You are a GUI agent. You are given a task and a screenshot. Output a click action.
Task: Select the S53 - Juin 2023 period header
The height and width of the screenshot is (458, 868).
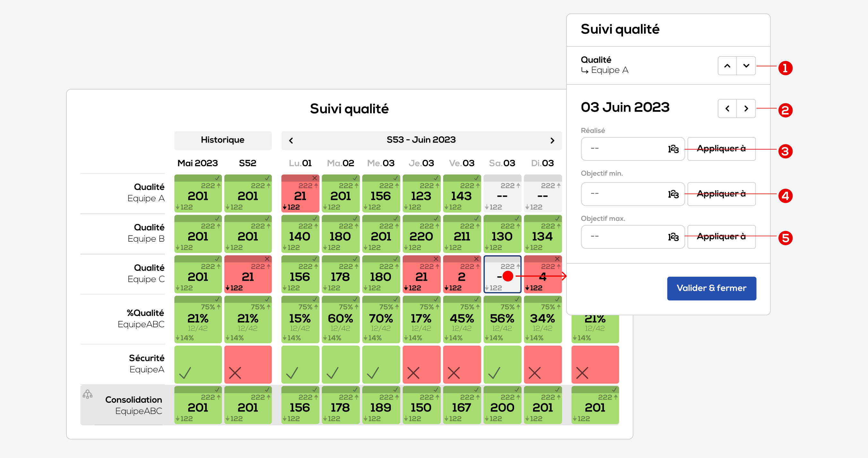421,140
